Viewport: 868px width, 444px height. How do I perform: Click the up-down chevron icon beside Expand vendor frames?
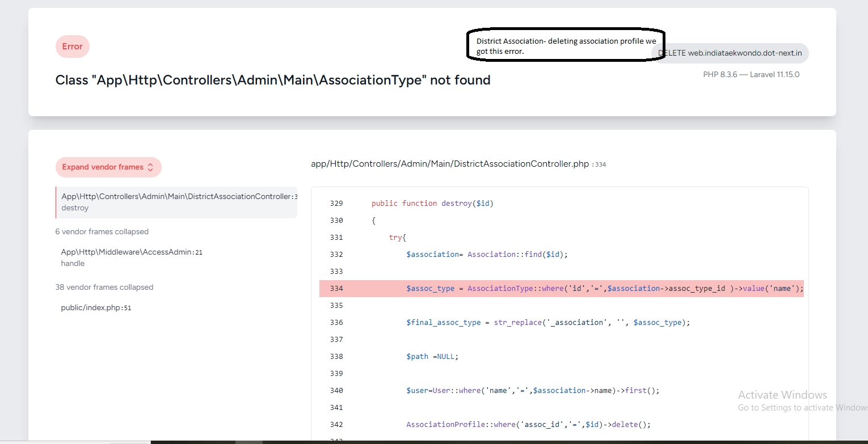click(x=150, y=167)
